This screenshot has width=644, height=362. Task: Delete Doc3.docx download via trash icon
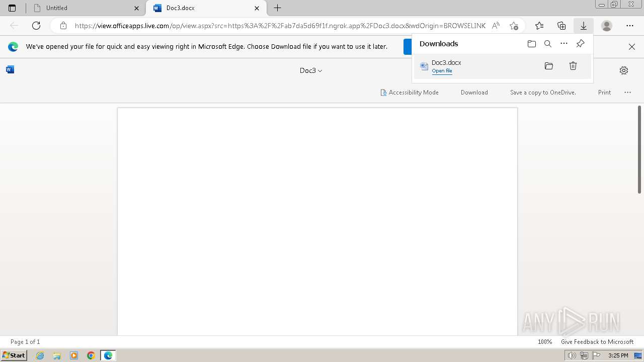[x=573, y=66]
